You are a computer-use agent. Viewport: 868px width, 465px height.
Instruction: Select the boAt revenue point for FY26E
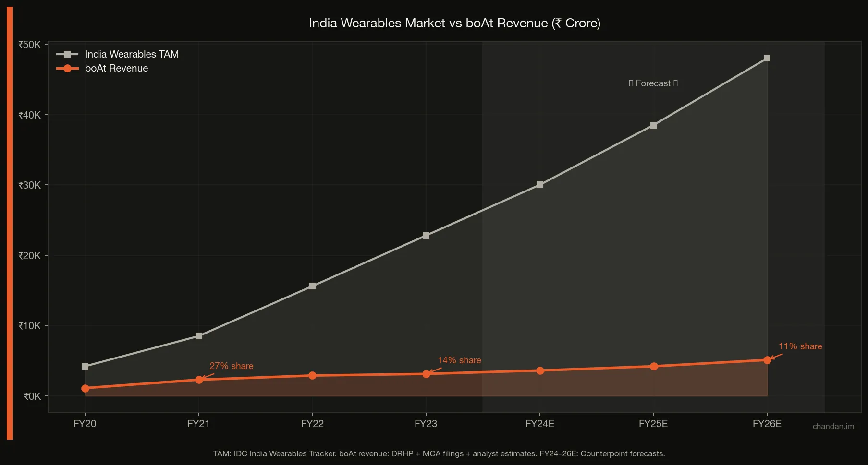pos(767,360)
